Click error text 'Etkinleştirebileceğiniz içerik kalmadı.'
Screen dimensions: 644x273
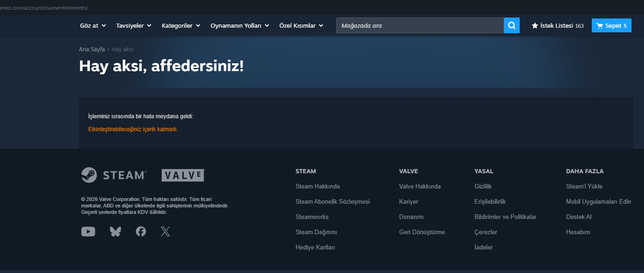[133, 129]
